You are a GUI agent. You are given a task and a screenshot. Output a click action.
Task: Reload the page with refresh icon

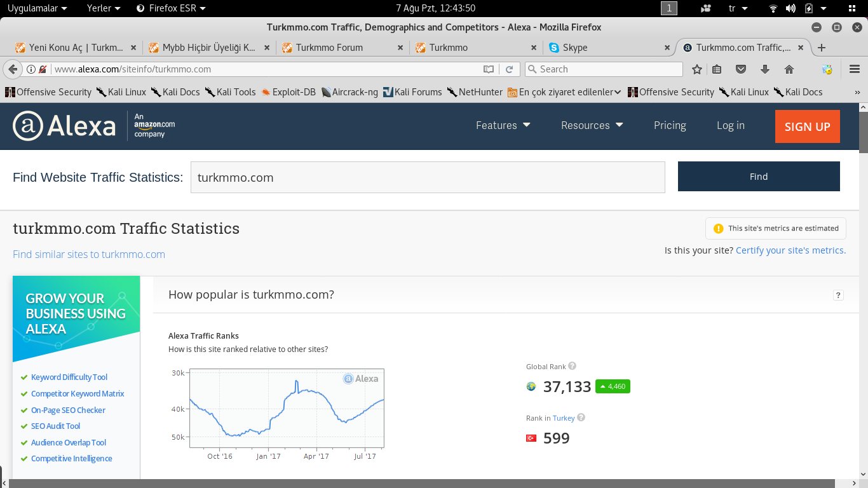[x=509, y=69]
